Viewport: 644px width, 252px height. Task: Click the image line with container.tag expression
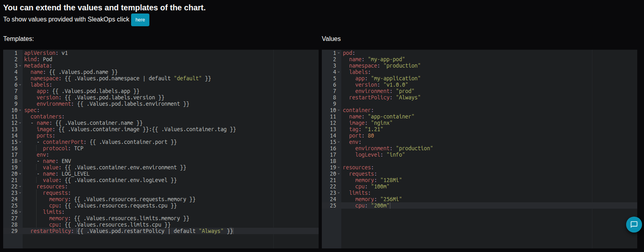point(136,129)
